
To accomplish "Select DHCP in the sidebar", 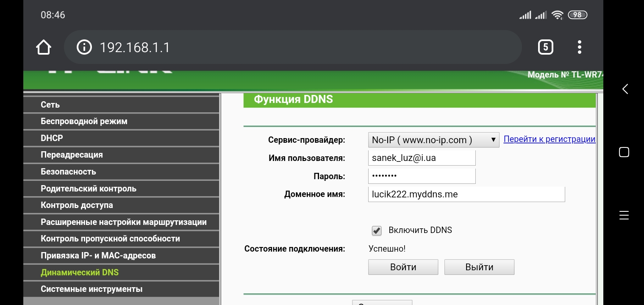I will pyautogui.click(x=52, y=138).
